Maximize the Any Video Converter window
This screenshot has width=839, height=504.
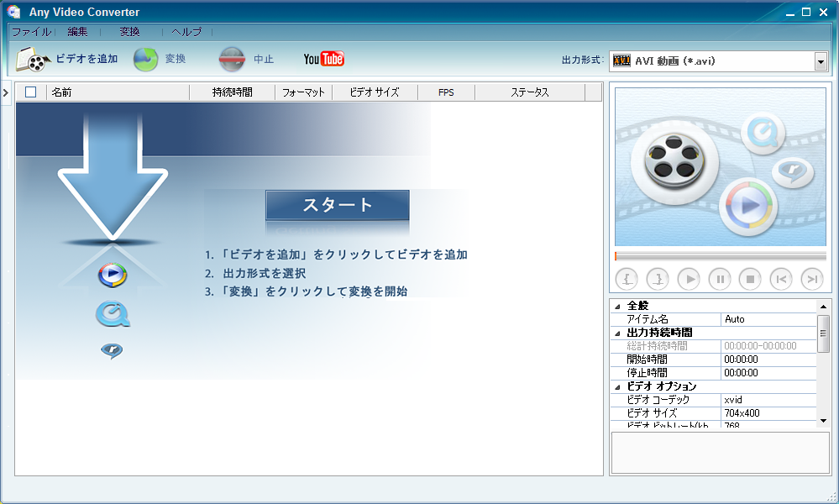point(806,12)
